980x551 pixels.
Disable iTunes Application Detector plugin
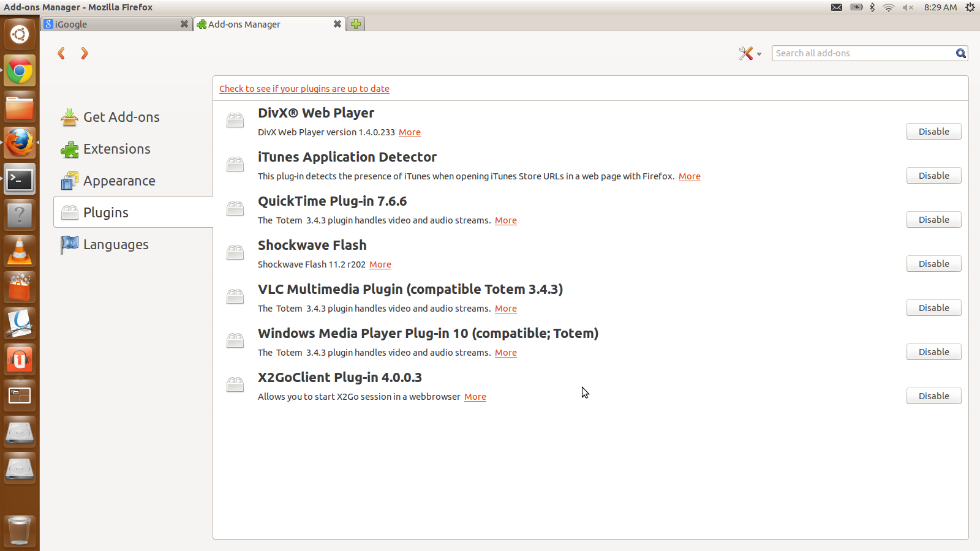pos(933,176)
